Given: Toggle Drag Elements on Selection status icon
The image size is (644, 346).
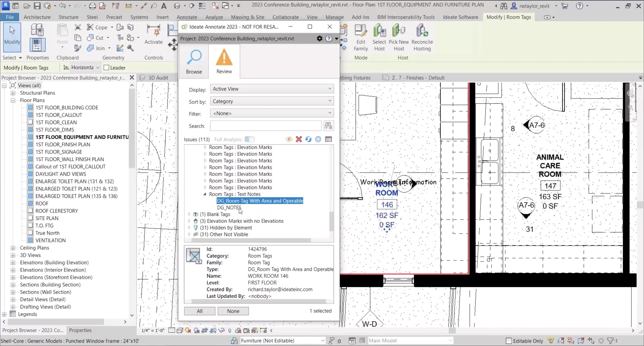Looking at the screenshot, I should tap(591, 341).
